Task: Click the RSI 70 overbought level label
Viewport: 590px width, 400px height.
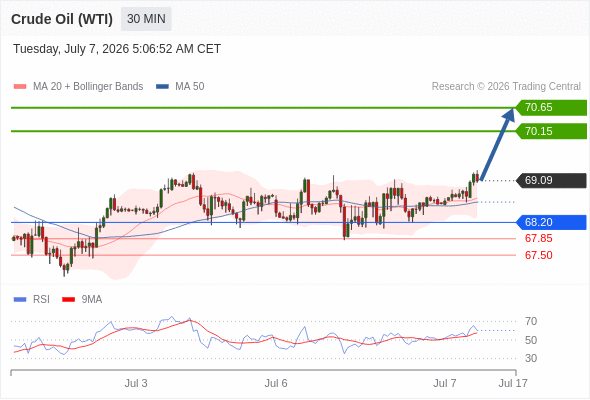Action: [x=531, y=322]
